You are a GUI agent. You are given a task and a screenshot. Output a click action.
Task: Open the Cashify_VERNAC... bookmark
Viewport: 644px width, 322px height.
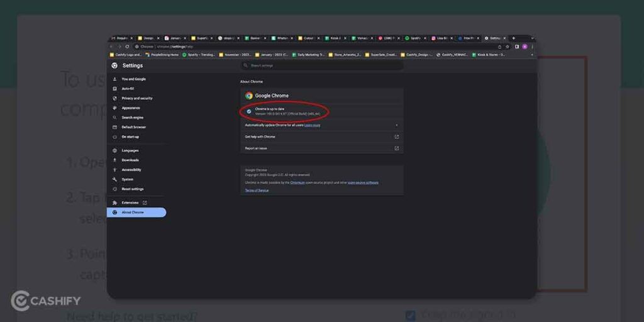pos(452,55)
